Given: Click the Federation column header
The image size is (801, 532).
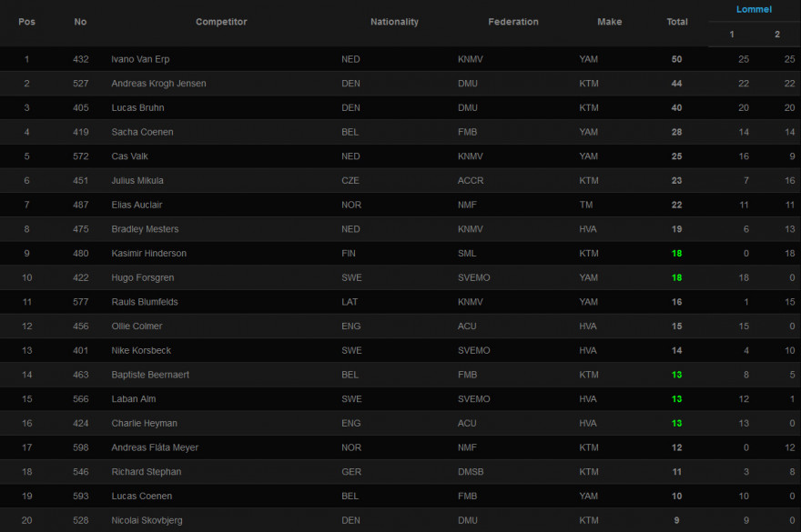Looking at the screenshot, I should click(512, 22).
